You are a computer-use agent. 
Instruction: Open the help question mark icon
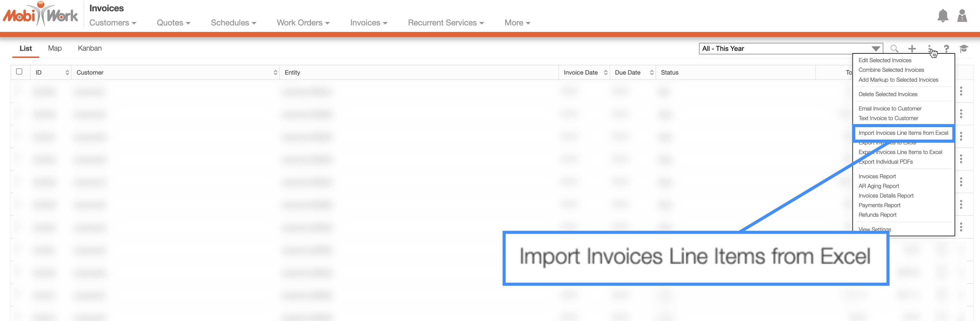click(946, 49)
